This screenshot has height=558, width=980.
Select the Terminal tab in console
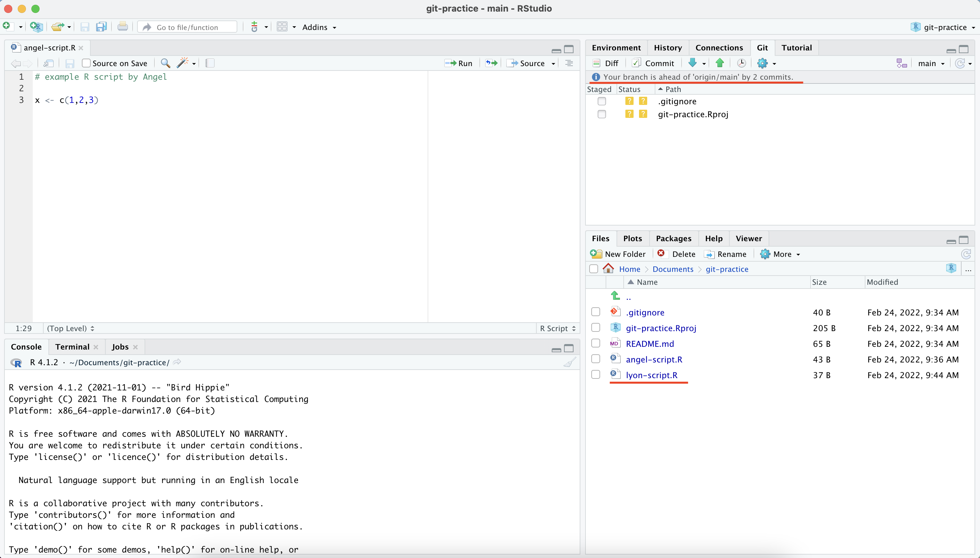72,346
